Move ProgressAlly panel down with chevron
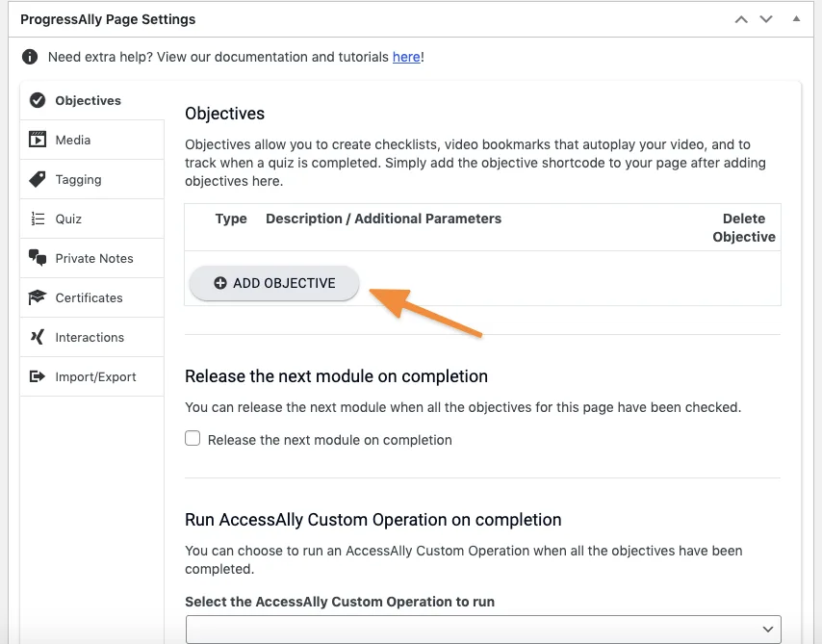Image resolution: width=822 pixels, height=644 pixels. click(x=766, y=19)
